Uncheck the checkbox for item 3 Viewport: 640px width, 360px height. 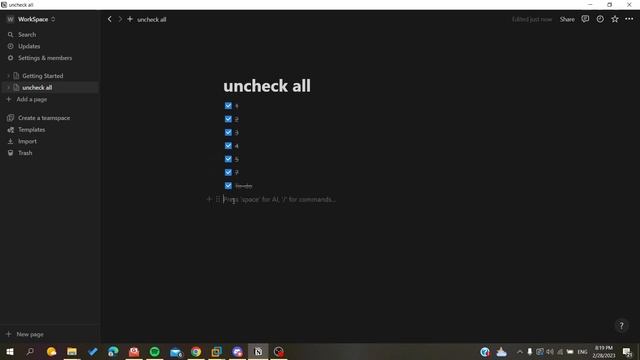click(228, 132)
